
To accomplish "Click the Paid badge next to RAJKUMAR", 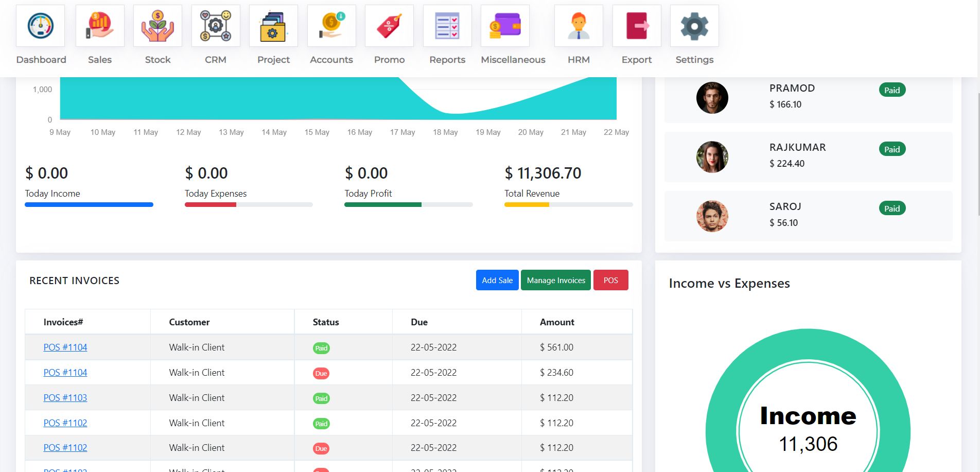I will (x=892, y=149).
